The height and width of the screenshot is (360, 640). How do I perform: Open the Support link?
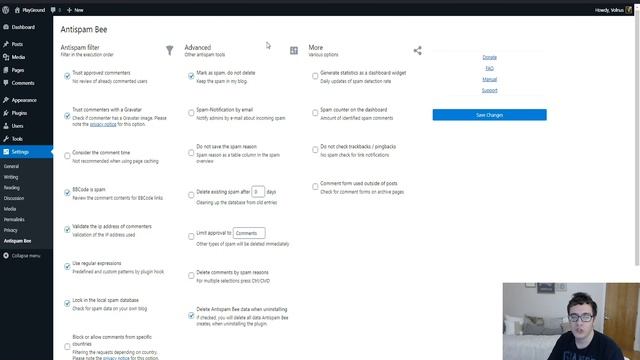pyautogui.click(x=489, y=90)
